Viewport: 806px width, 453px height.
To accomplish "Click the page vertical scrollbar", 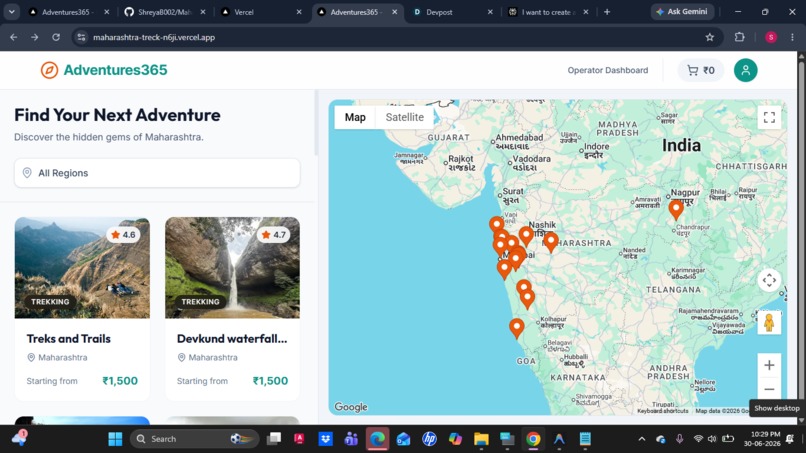I will [801, 237].
